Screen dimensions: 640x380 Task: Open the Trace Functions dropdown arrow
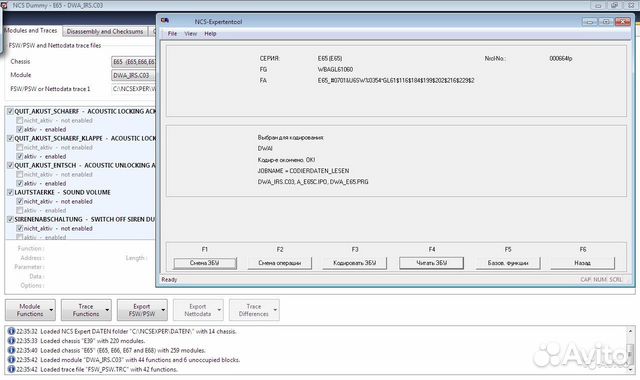pyautogui.click(x=107, y=310)
